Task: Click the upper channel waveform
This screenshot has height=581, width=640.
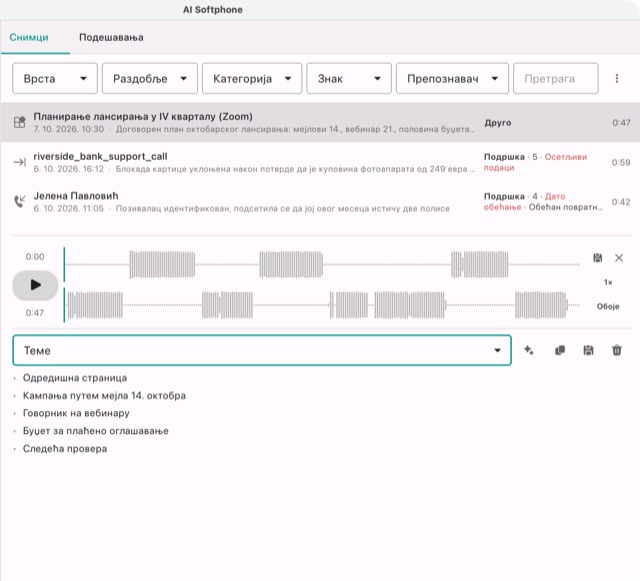Action: (322, 264)
